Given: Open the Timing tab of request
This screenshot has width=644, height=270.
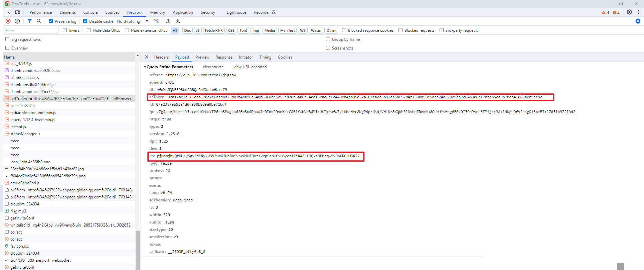Looking at the screenshot, I should pyautogui.click(x=265, y=57).
